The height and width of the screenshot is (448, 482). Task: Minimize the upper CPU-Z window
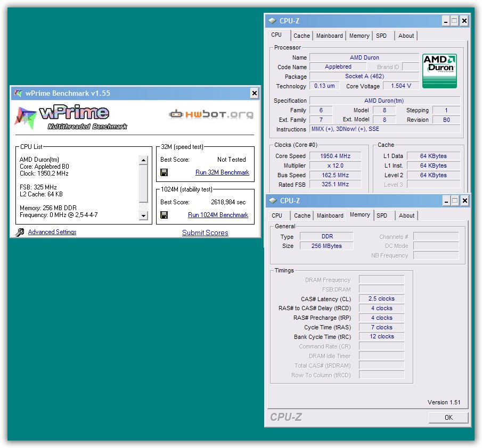(446, 21)
